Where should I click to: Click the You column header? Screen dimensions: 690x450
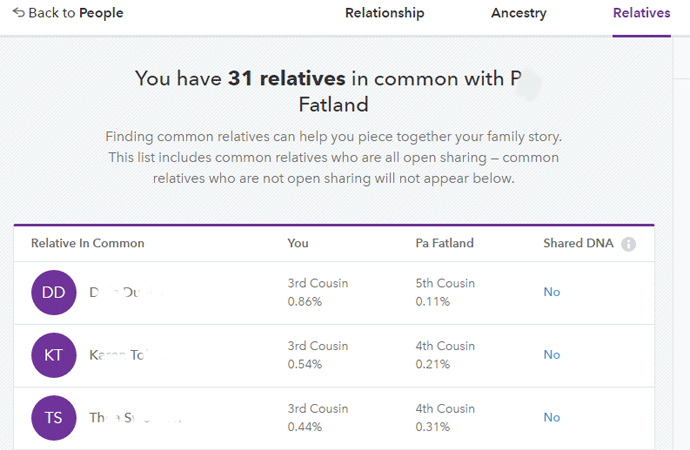click(298, 243)
